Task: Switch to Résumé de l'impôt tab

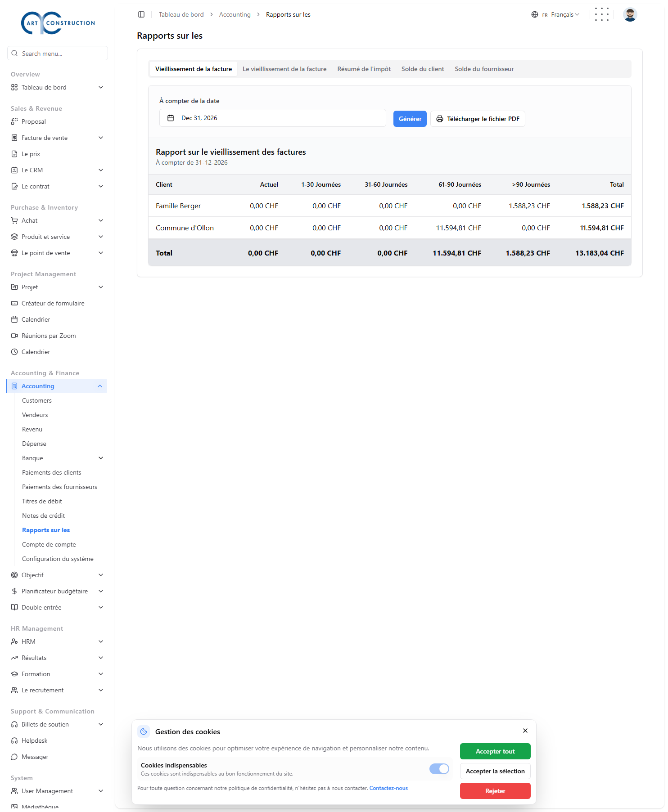Action: (x=364, y=69)
